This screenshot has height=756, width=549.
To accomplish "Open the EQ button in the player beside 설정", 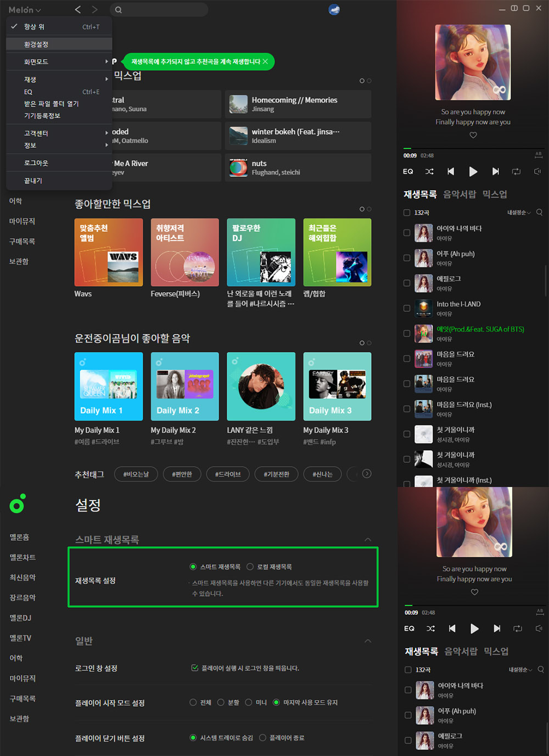I will click(x=410, y=629).
